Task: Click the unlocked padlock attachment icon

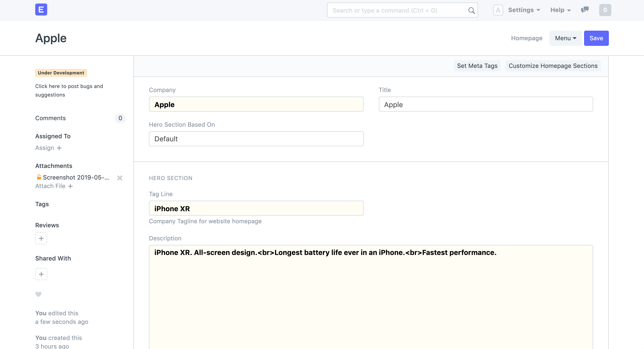Action: (39, 177)
